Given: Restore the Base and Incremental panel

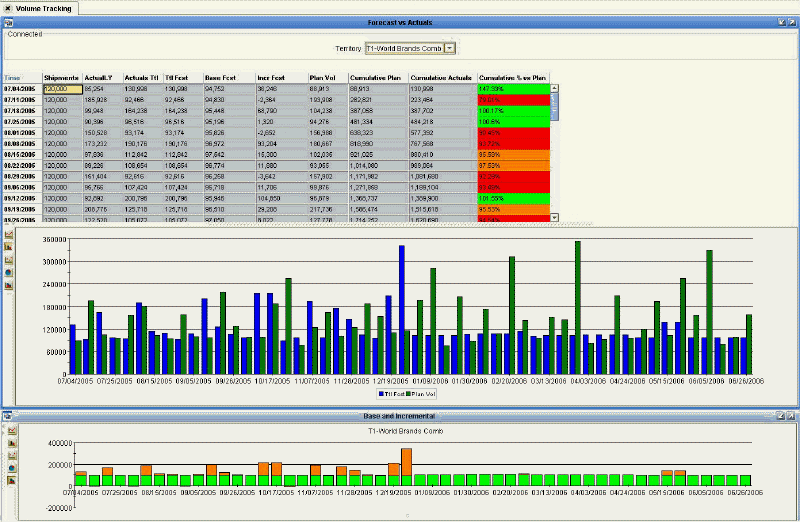Looking at the screenshot, I should 782,416.
